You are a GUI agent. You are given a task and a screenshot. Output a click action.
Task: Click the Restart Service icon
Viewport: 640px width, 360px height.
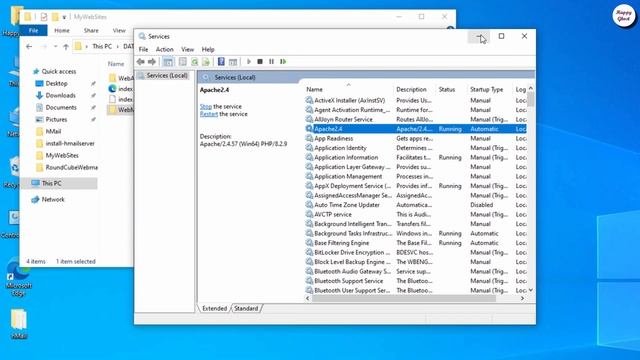[x=283, y=62]
